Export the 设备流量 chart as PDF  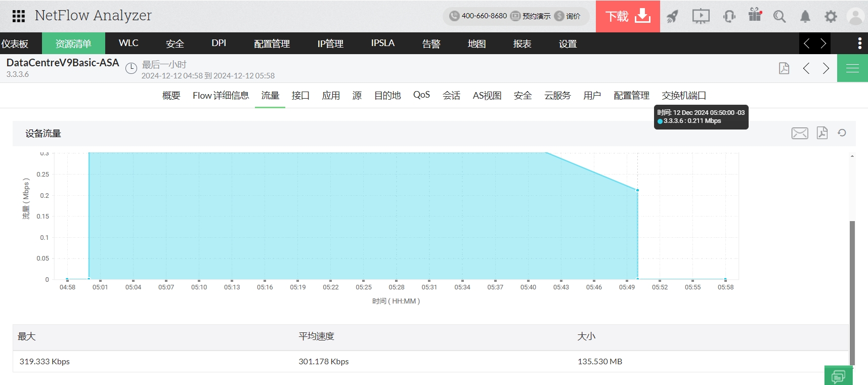click(x=822, y=133)
